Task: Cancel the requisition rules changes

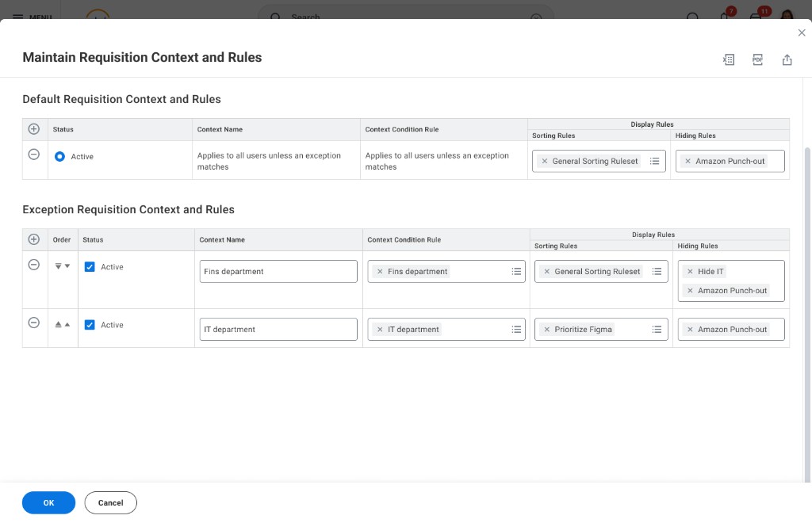Action: click(110, 502)
